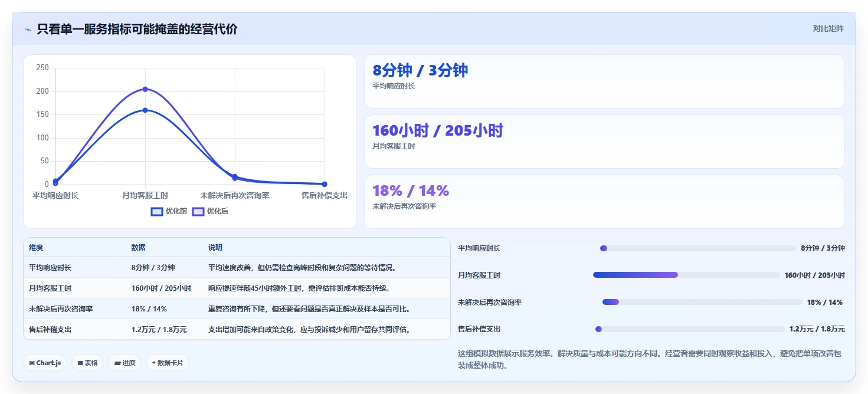Screen dimensions: 868x394
Task: Click table value 18% / 14%
Action: pyautogui.click(x=149, y=309)
